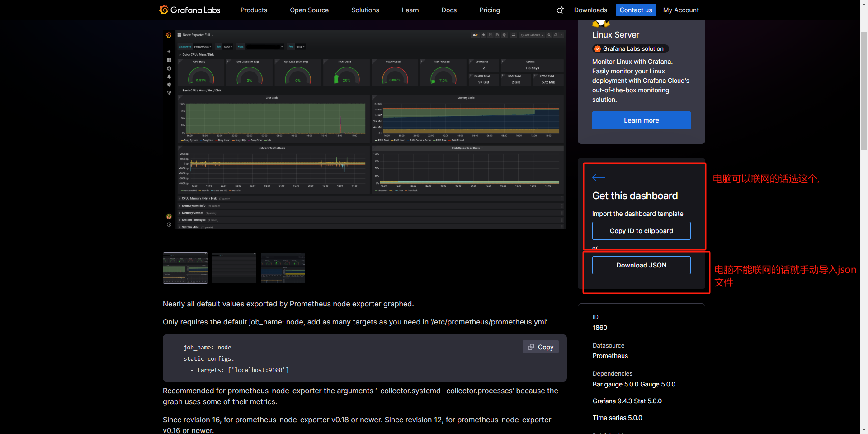868x434 pixels.
Task: Copy the job_name code snippet
Action: pos(541,347)
